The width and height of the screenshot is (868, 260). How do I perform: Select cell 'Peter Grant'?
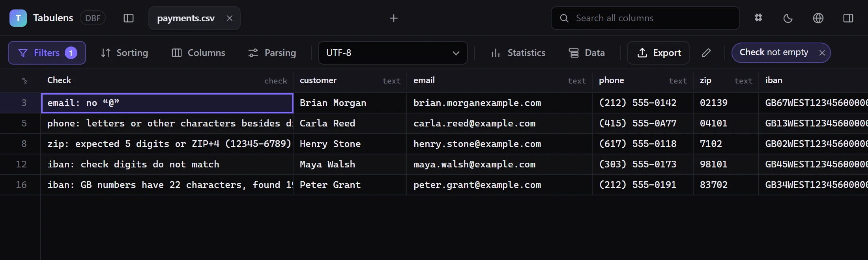350,185
